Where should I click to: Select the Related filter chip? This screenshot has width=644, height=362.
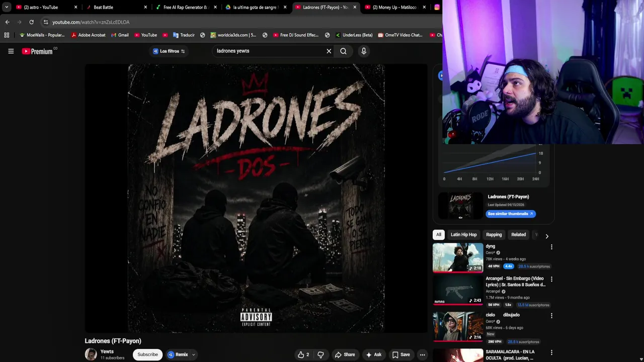coord(518,235)
